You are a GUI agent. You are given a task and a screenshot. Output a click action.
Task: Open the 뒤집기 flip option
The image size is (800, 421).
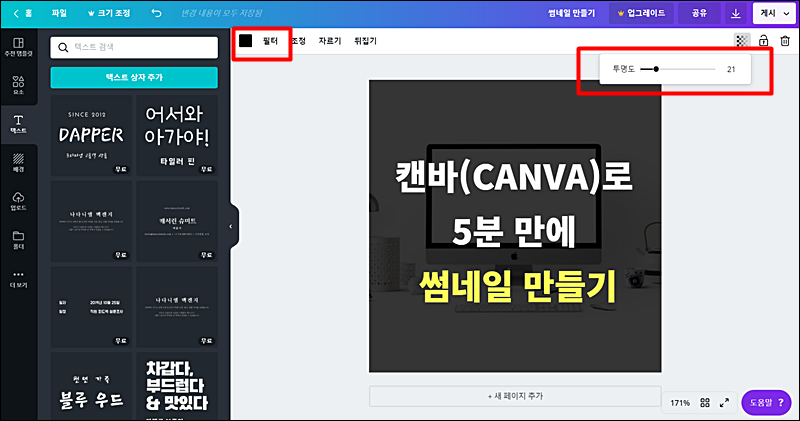365,41
